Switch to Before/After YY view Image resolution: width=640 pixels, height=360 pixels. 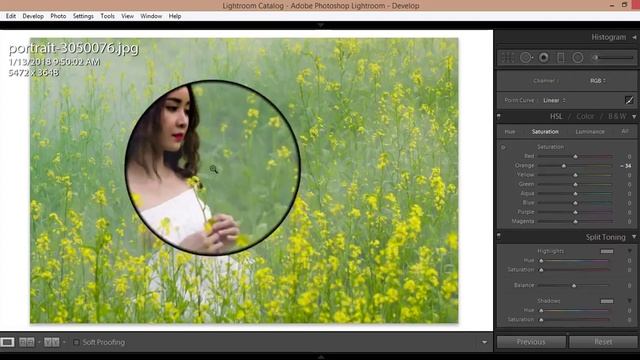(52, 342)
